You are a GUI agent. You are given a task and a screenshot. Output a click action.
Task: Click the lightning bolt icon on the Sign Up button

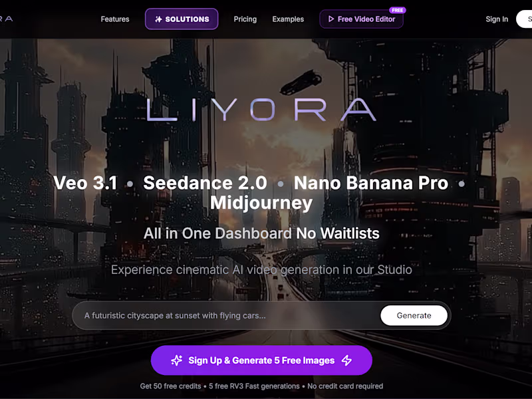click(346, 360)
